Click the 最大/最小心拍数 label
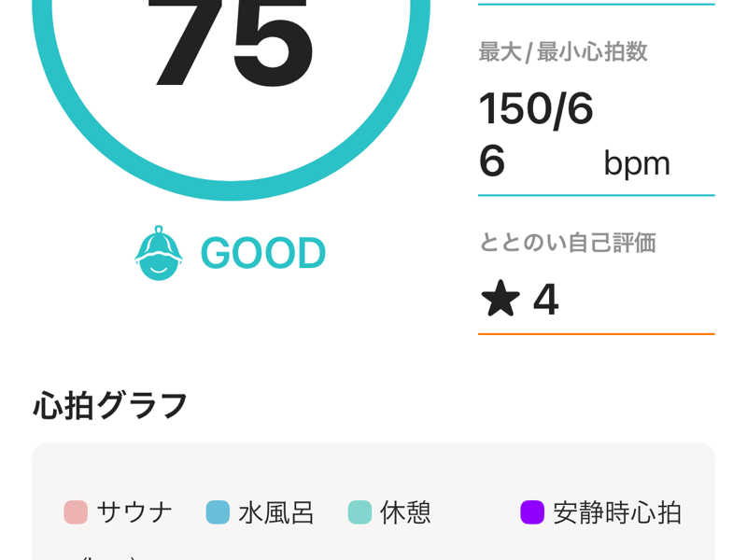The width and height of the screenshot is (747, 560). [x=563, y=51]
